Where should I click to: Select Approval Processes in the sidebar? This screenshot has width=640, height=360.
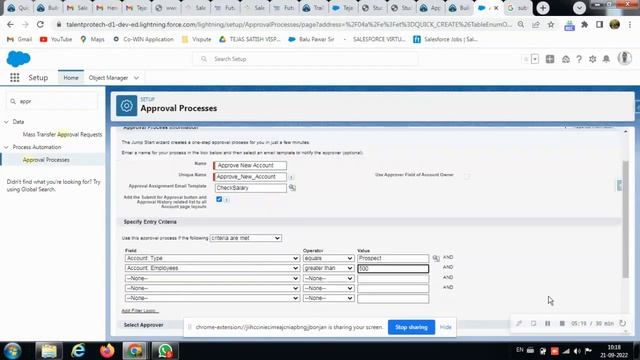coord(46,160)
